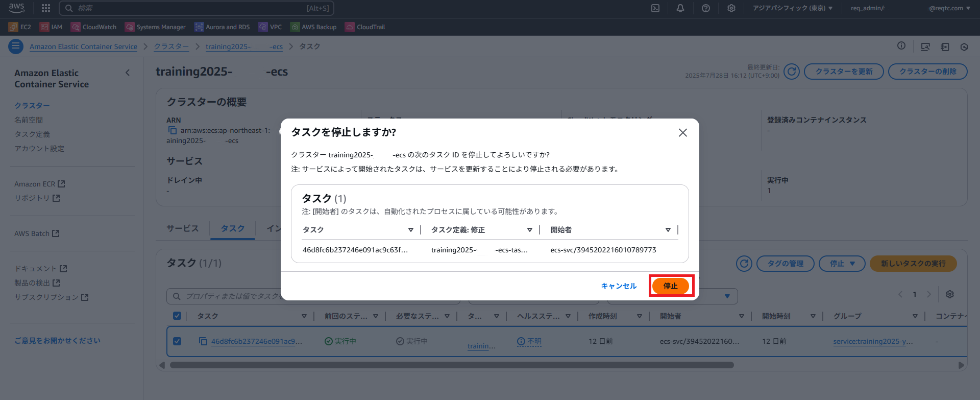Open the account menu req_admin
The image size is (980, 400).
coord(911,8)
